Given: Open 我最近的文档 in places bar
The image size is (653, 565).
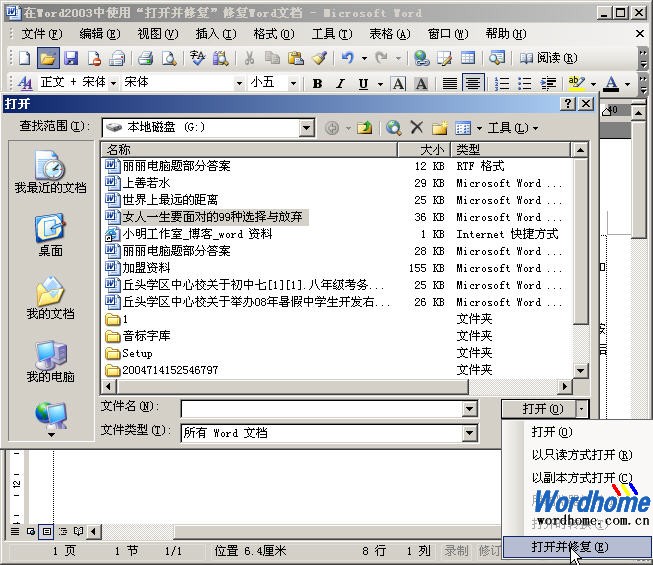Looking at the screenshot, I should tap(50, 172).
